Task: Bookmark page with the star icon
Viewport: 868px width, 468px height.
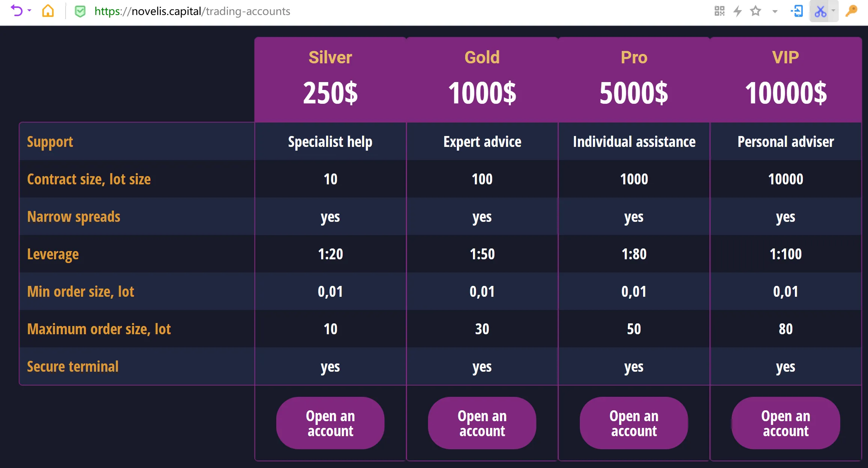Action: [755, 11]
